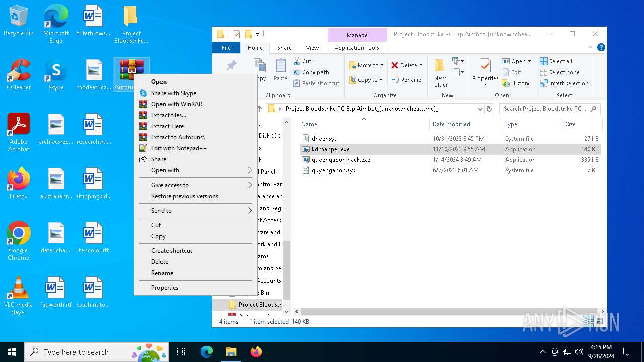This screenshot has width=644, height=362.
Task: Sort files by the Name column header
Action: pyautogui.click(x=363, y=124)
